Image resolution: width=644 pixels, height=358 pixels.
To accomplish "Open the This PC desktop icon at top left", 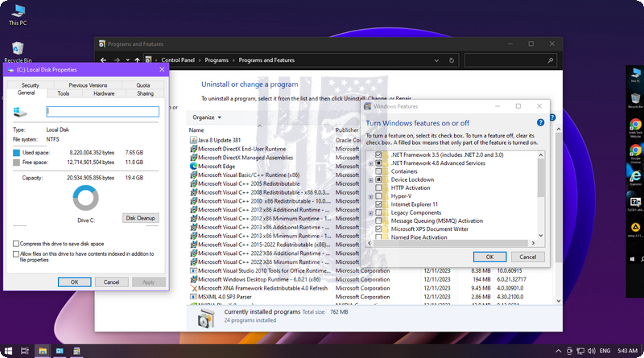I will point(18,14).
